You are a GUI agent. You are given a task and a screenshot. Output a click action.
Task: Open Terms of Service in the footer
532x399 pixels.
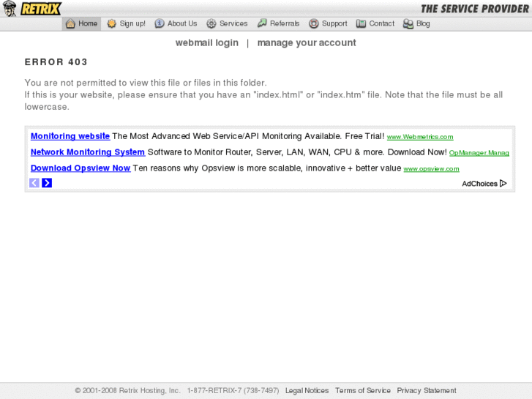363,390
